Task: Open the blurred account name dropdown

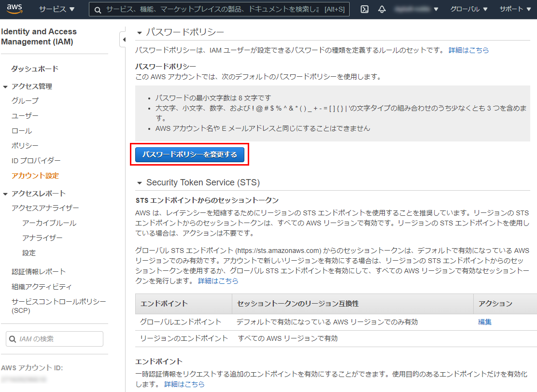Action: (x=416, y=9)
